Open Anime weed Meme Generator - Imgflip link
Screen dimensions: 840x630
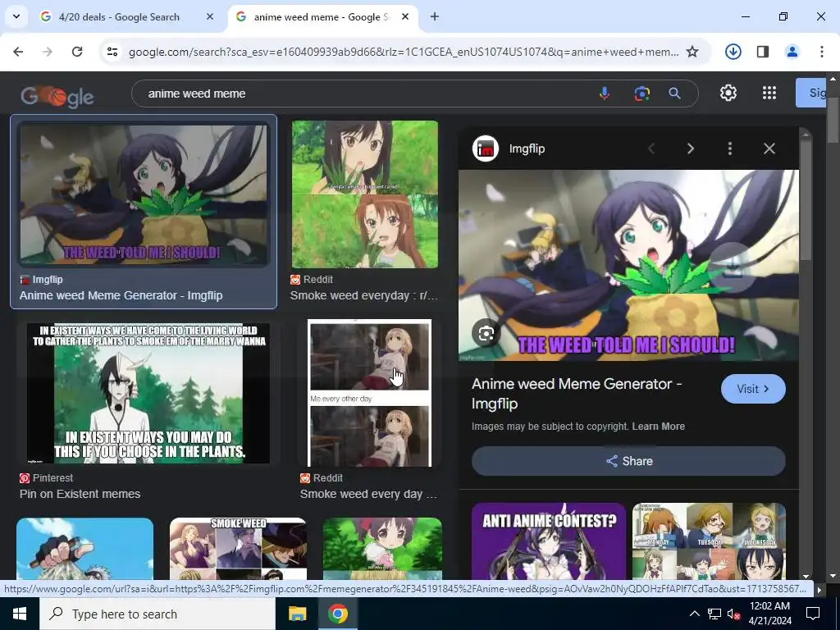pos(121,295)
